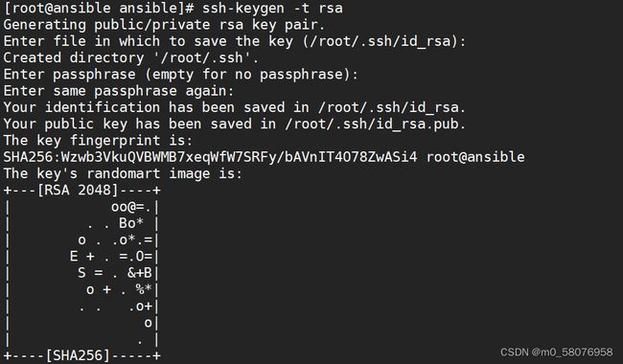623x364 pixels.
Task: Click the root@ansible label after the fingerprint
Action: (475, 157)
